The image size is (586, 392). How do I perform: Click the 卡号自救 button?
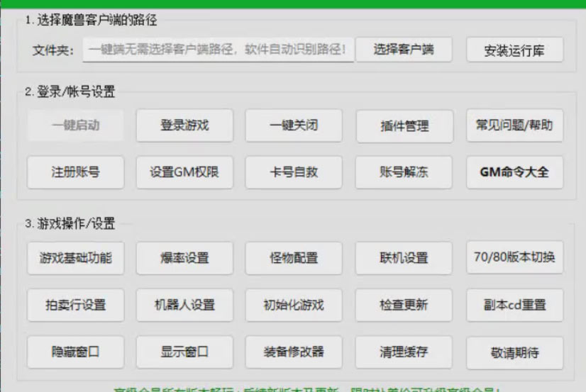tap(294, 172)
